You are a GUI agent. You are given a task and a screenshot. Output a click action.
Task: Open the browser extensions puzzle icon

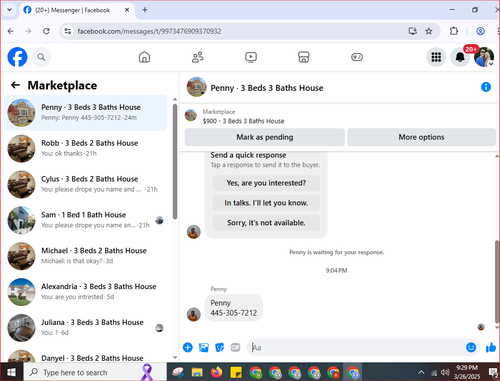tap(454, 31)
